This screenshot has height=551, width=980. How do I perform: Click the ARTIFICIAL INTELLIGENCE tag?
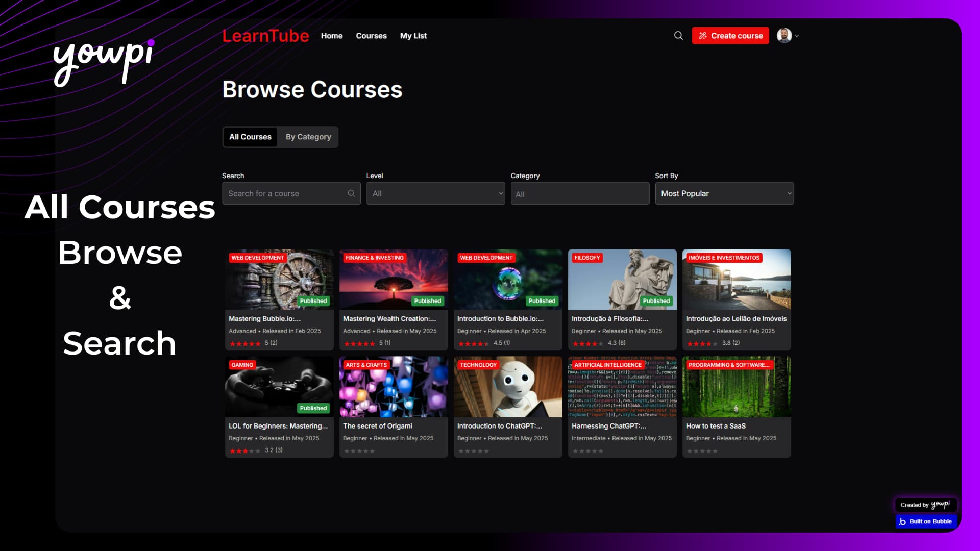pyautogui.click(x=607, y=365)
